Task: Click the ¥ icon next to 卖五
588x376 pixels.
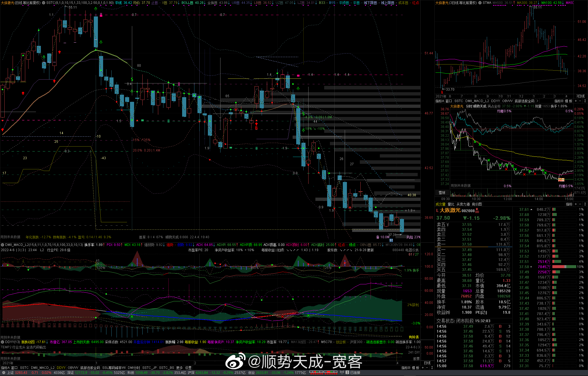Action: 448,225
